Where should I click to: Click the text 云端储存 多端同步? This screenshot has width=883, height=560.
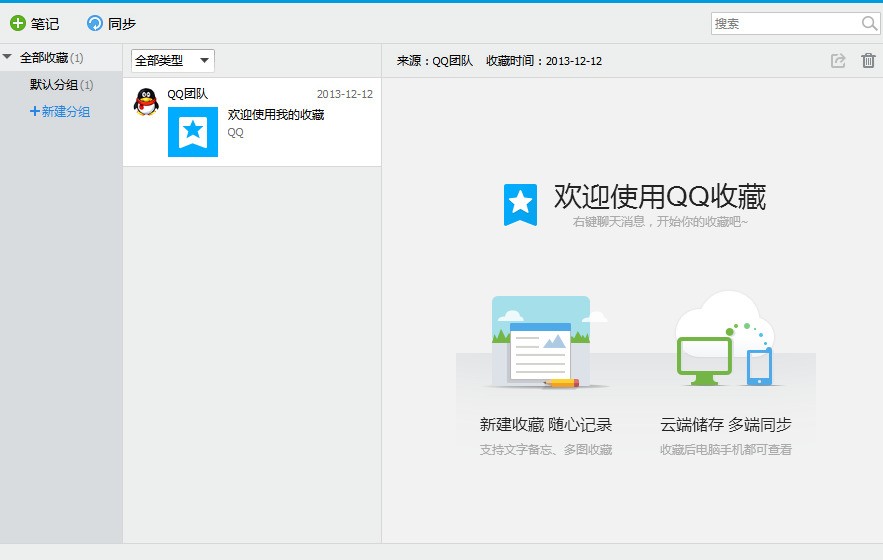(x=726, y=425)
